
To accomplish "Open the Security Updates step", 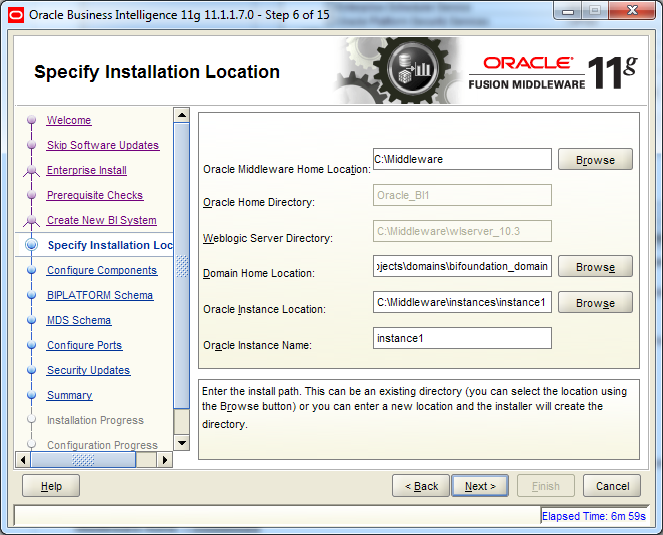I will (x=88, y=370).
